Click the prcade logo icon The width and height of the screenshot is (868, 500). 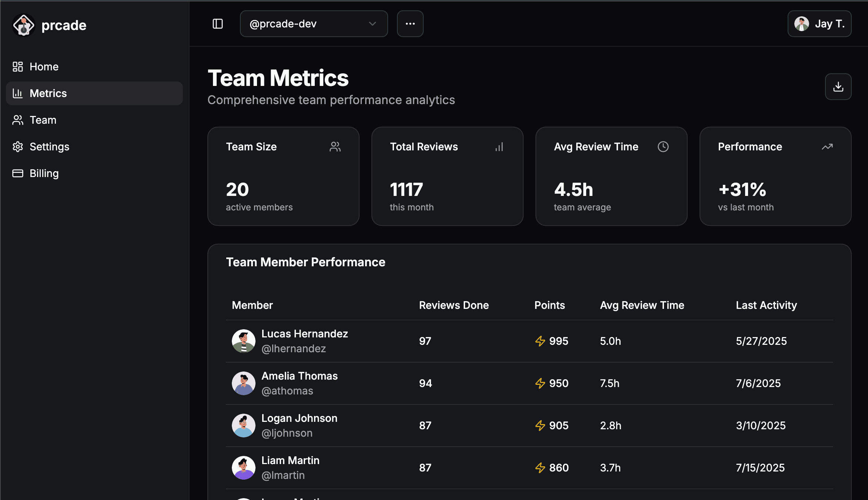tap(24, 25)
